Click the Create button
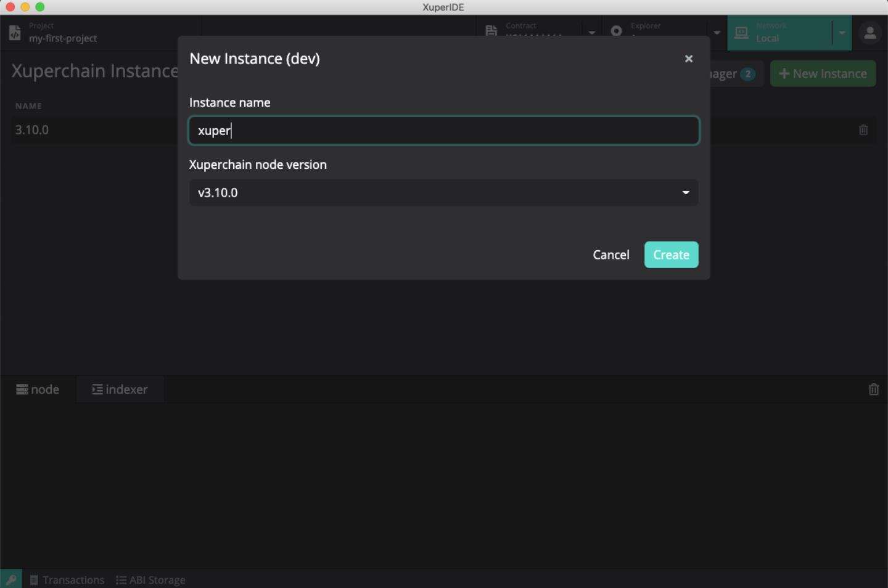Image resolution: width=888 pixels, height=588 pixels. tap(671, 255)
